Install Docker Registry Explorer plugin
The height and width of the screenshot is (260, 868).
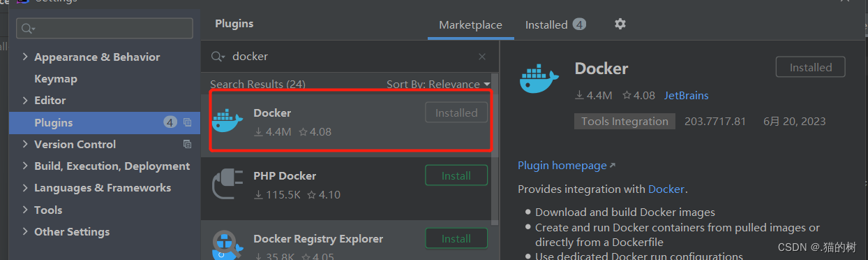(x=456, y=239)
